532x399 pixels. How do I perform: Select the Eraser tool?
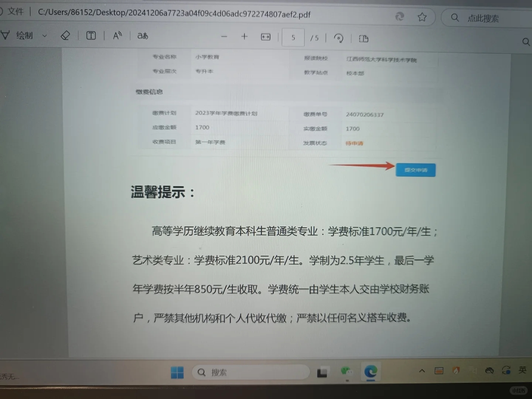[65, 35]
